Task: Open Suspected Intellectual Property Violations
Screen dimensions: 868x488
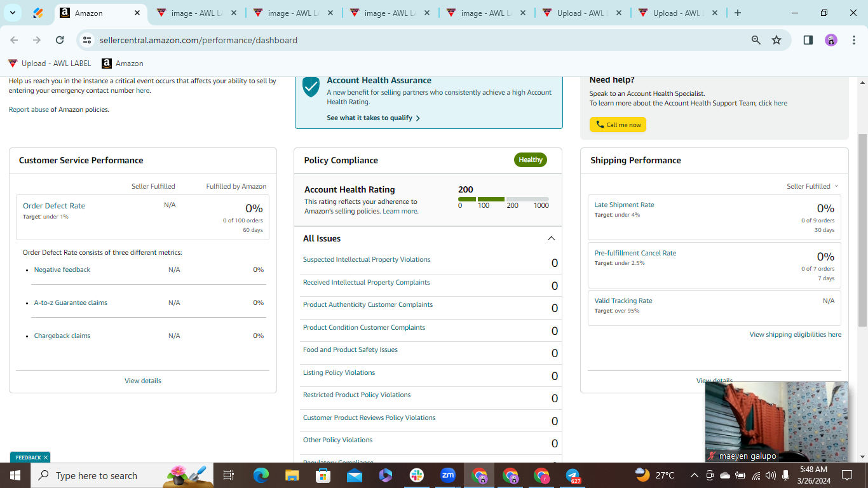Action: pyautogui.click(x=367, y=259)
